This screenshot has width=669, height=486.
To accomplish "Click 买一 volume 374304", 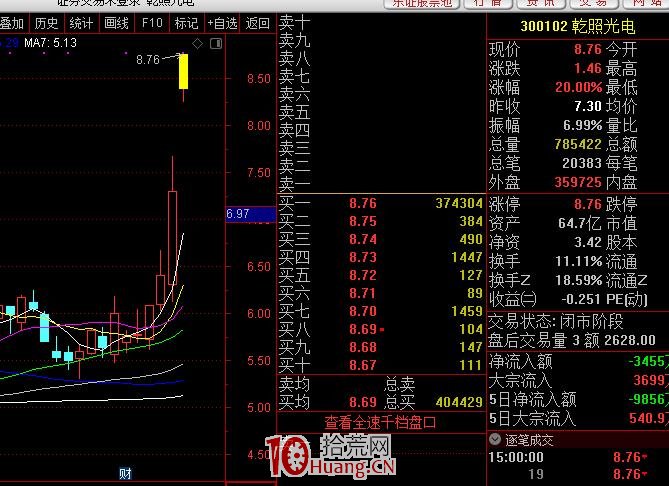I will click(x=459, y=203).
